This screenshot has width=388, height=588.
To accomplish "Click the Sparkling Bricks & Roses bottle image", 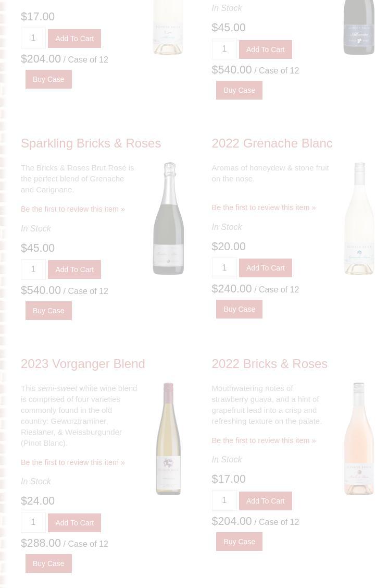I will click(168, 218).
